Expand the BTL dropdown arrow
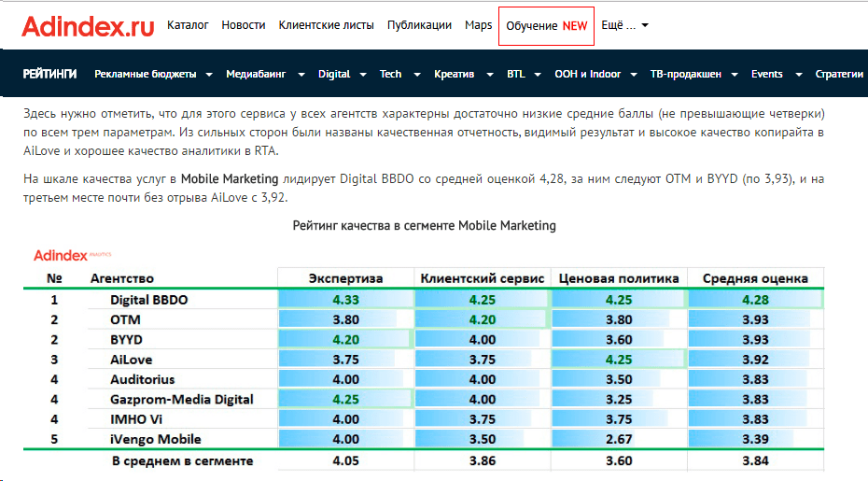The image size is (868, 481). [538, 75]
